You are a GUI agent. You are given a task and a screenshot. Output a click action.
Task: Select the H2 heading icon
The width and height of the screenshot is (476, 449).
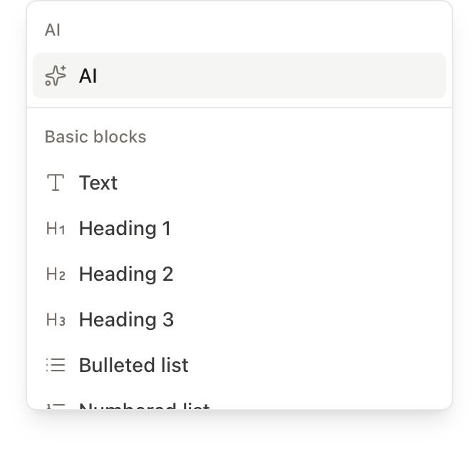56,274
